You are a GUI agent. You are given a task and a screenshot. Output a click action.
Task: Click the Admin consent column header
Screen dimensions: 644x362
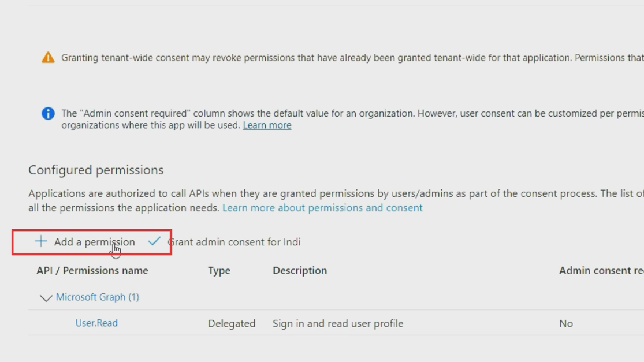tap(601, 270)
